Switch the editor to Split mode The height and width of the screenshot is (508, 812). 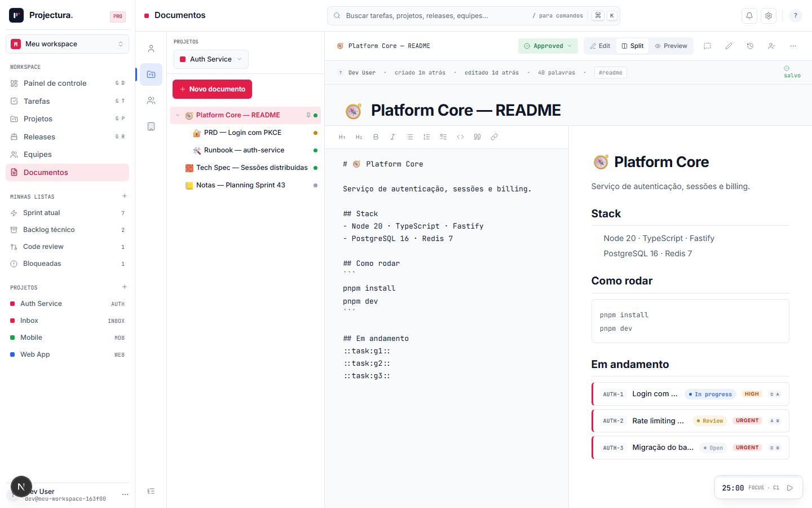(633, 46)
